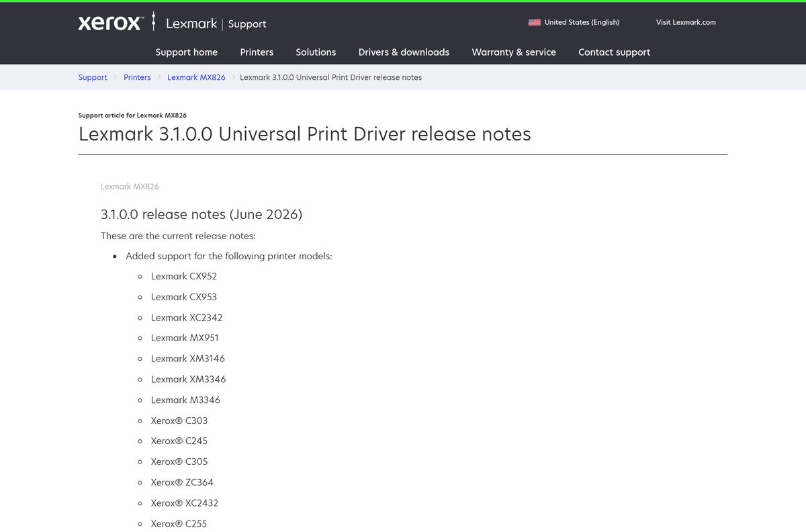Open the Printers navigation menu
The image size is (806, 532).
257,52
